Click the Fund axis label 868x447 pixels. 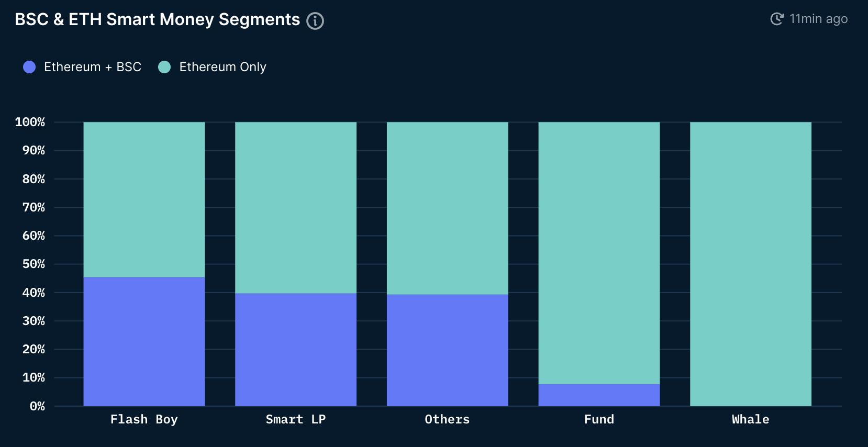pyautogui.click(x=599, y=419)
